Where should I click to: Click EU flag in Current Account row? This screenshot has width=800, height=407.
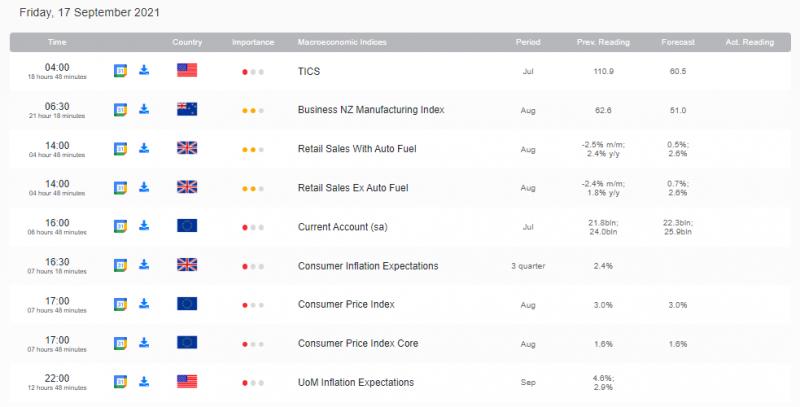pyautogui.click(x=187, y=225)
